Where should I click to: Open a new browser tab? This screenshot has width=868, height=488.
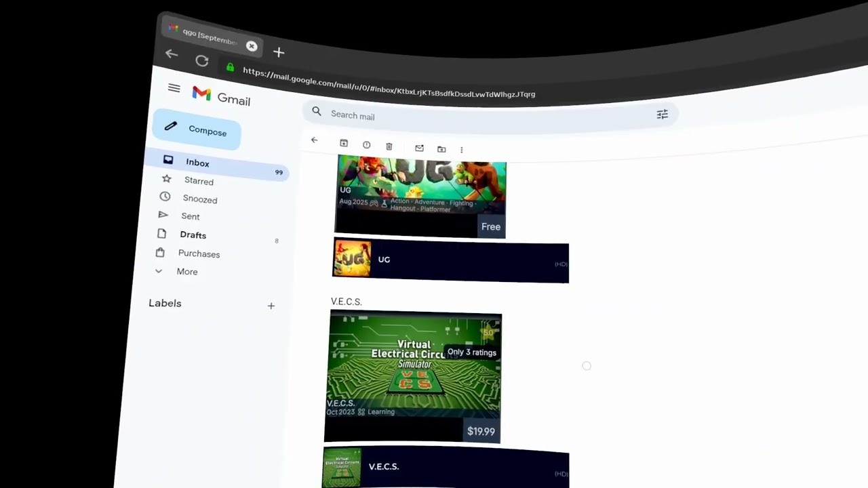279,52
